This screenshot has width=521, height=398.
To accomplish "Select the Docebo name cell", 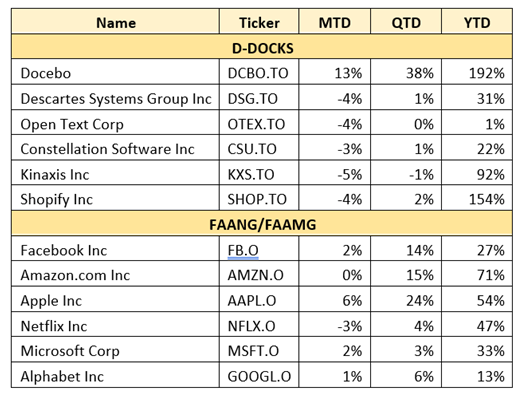I will (115, 72).
